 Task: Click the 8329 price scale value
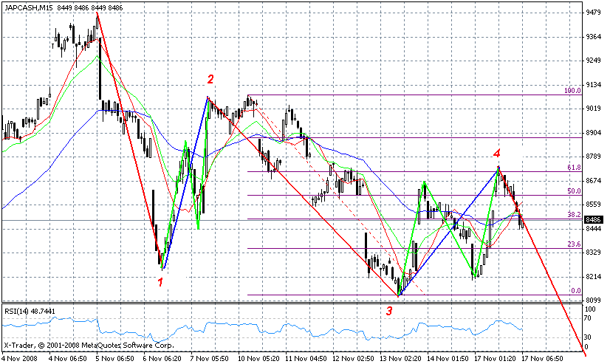point(593,253)
